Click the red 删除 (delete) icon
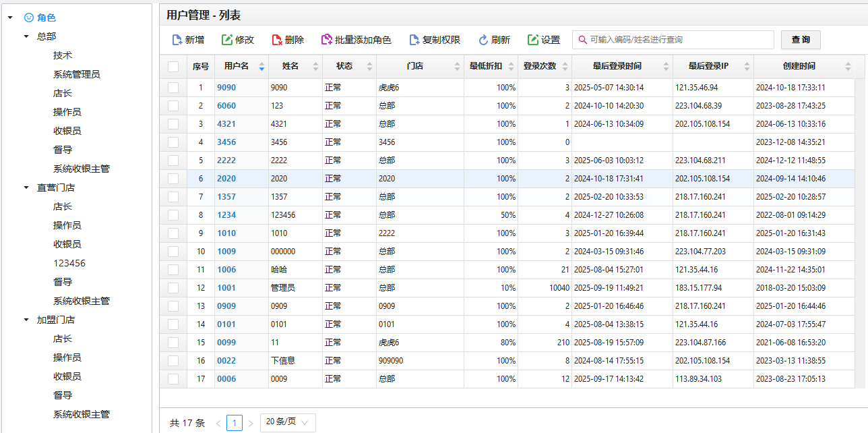The image size is (868, 433). [277, 40]
